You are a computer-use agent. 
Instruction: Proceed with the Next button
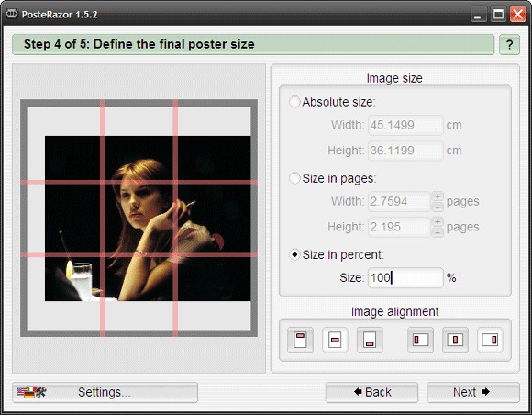[473, 392]
